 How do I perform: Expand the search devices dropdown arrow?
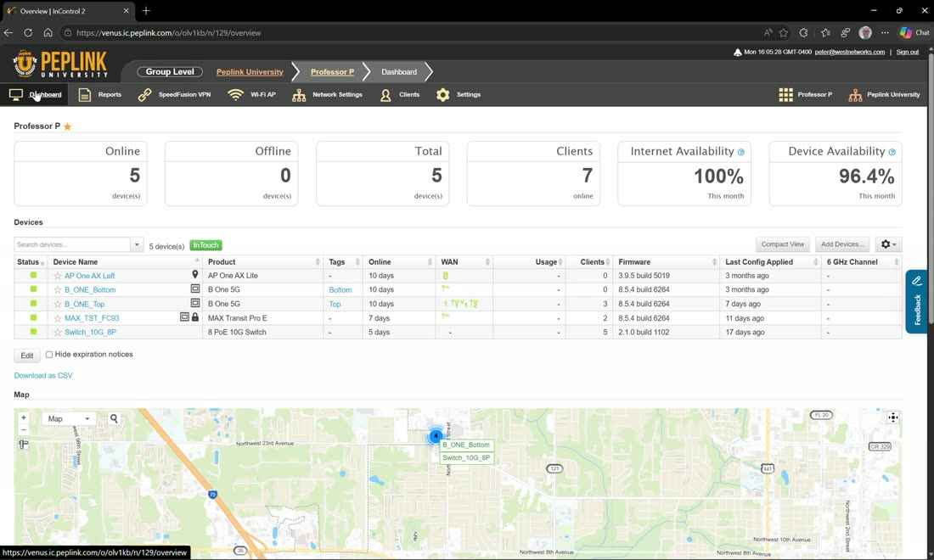137,244
